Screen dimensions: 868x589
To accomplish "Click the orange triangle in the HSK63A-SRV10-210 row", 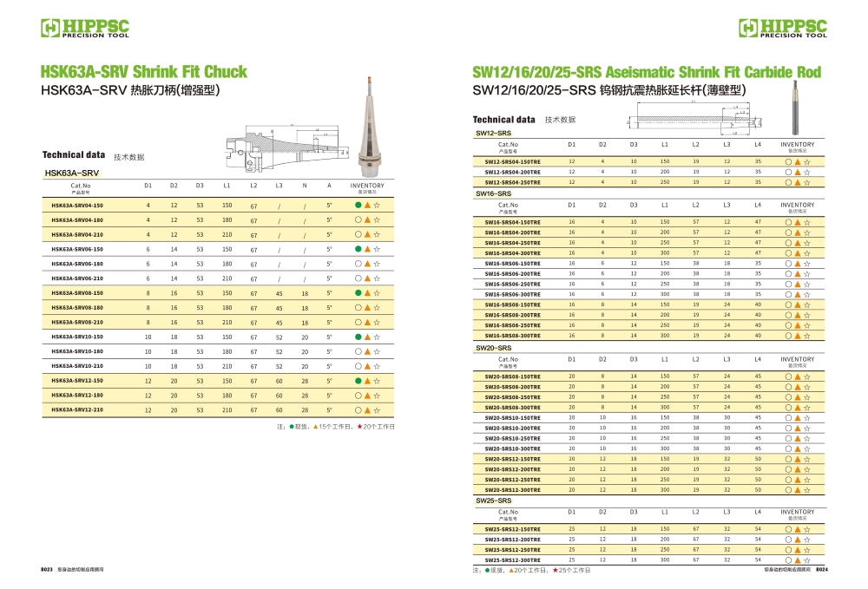I will click(367, 366).
